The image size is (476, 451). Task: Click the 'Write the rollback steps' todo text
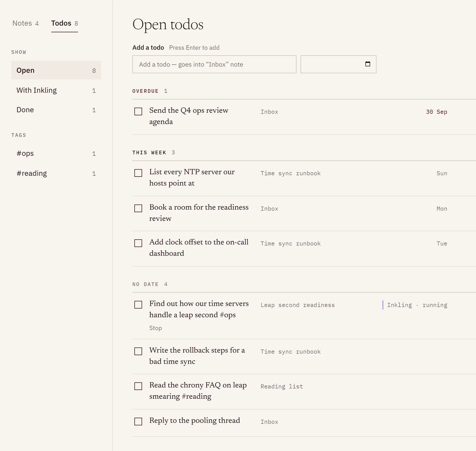(197, 356)
